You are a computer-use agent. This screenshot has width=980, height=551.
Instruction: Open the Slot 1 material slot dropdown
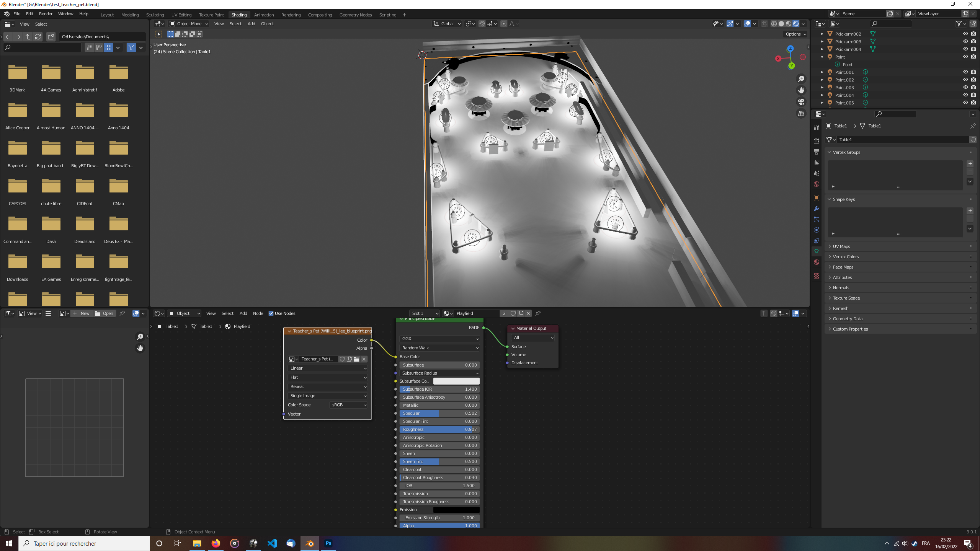click(x=424, y=313)
